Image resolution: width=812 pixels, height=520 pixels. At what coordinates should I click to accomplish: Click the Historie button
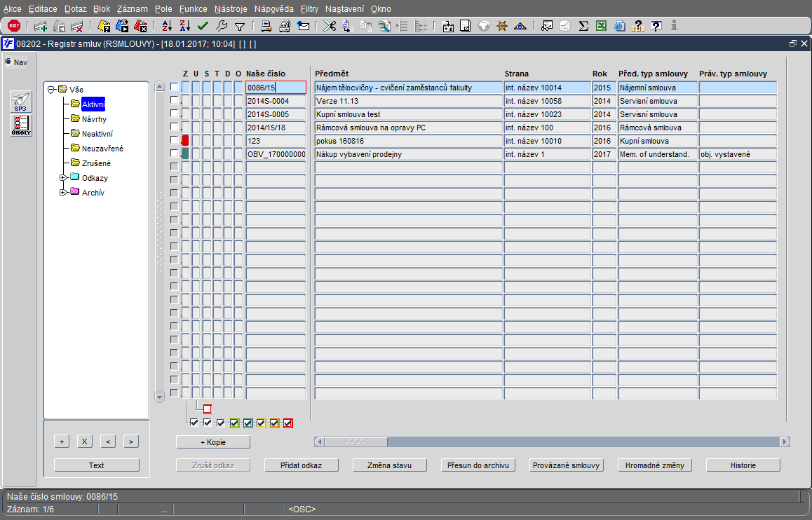(743, 465)
